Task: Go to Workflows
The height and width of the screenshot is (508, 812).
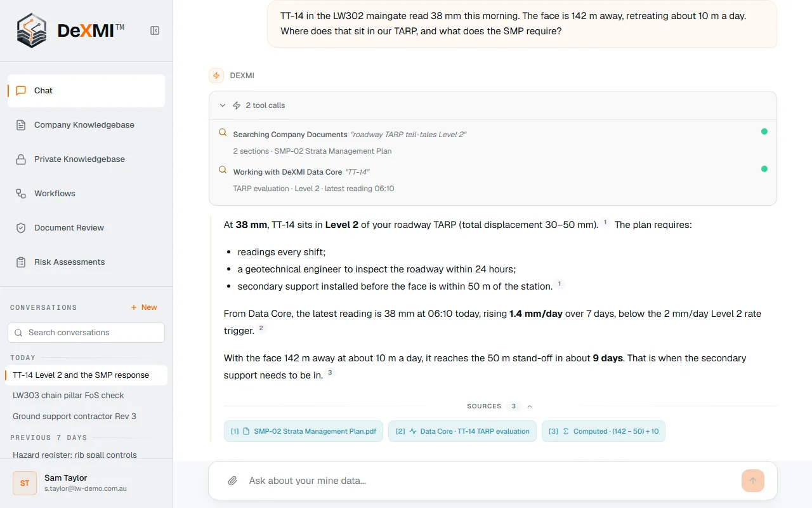Action: pos(86,194)
